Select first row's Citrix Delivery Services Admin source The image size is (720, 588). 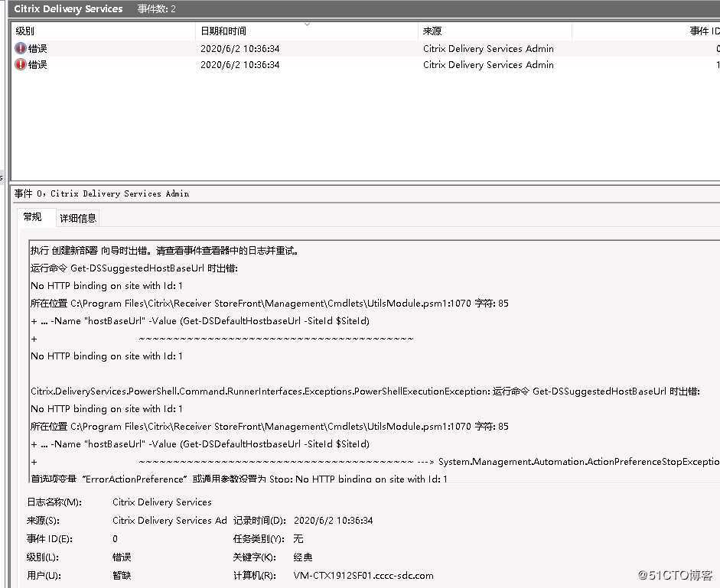click(x=488, y=48)
